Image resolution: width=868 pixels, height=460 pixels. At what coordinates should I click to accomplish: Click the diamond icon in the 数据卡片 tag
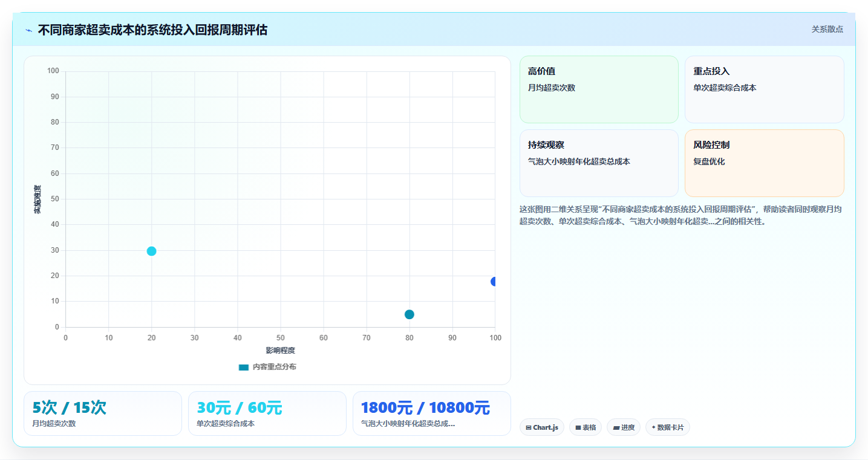pyautogui.click(x=653, y=427)
